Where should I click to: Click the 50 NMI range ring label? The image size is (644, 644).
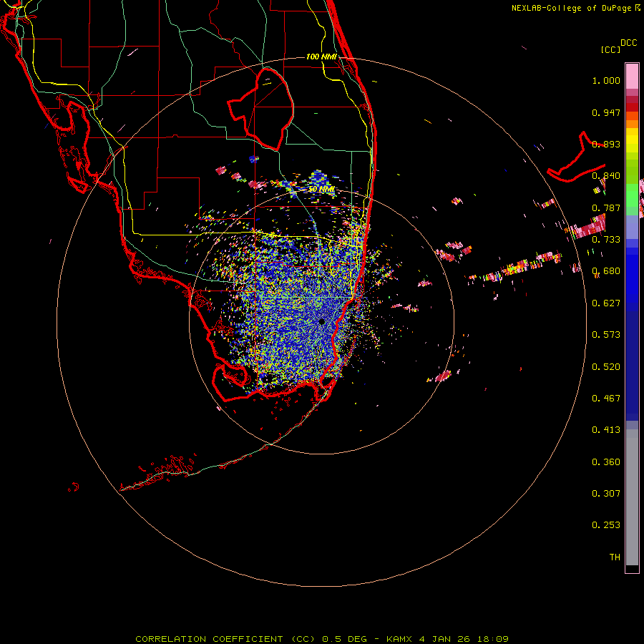321,189
